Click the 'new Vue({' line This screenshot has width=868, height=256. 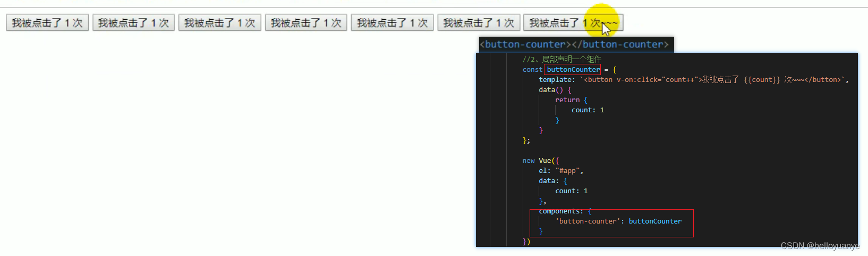541,161
